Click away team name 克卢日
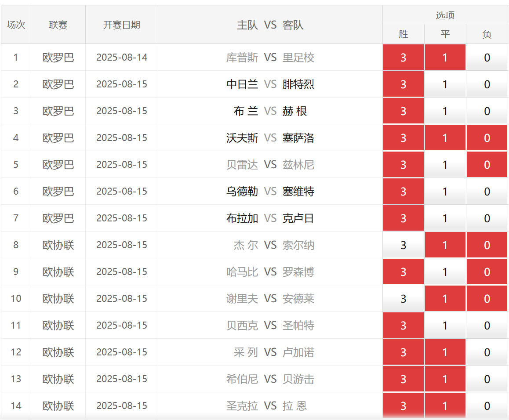This screenshot has height=420, width=509. coord(298,218)
